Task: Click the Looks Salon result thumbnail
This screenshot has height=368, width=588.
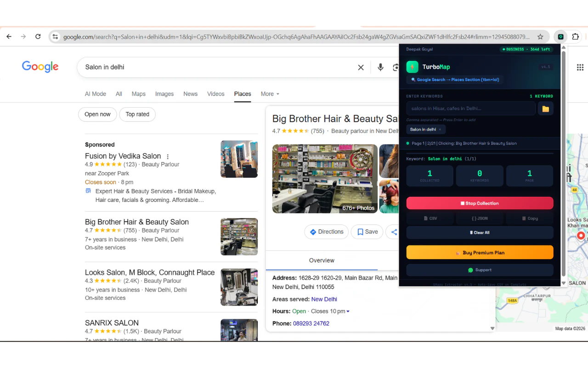Action: coord(239,287)
